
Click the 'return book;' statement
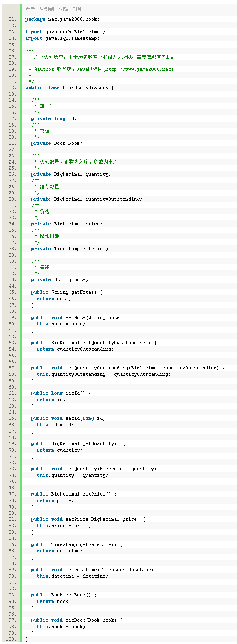point(54,601)
